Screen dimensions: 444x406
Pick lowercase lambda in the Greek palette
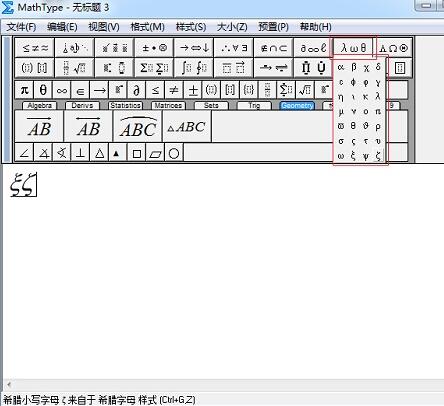378,96
